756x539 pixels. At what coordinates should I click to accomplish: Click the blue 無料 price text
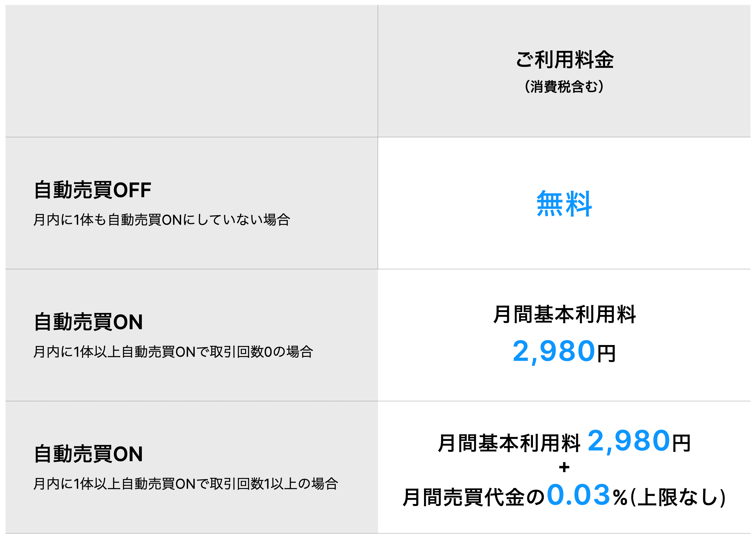point(564,204)
